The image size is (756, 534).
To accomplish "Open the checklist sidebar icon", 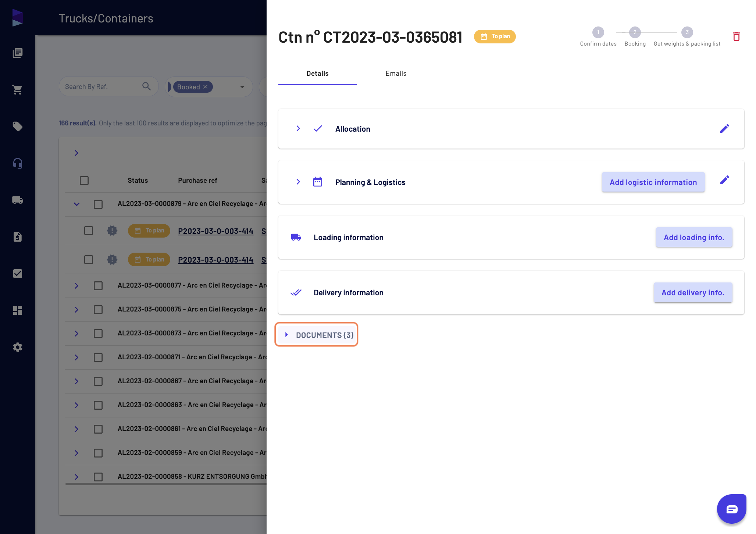I will pyautogui.click(x=17, y=274).
